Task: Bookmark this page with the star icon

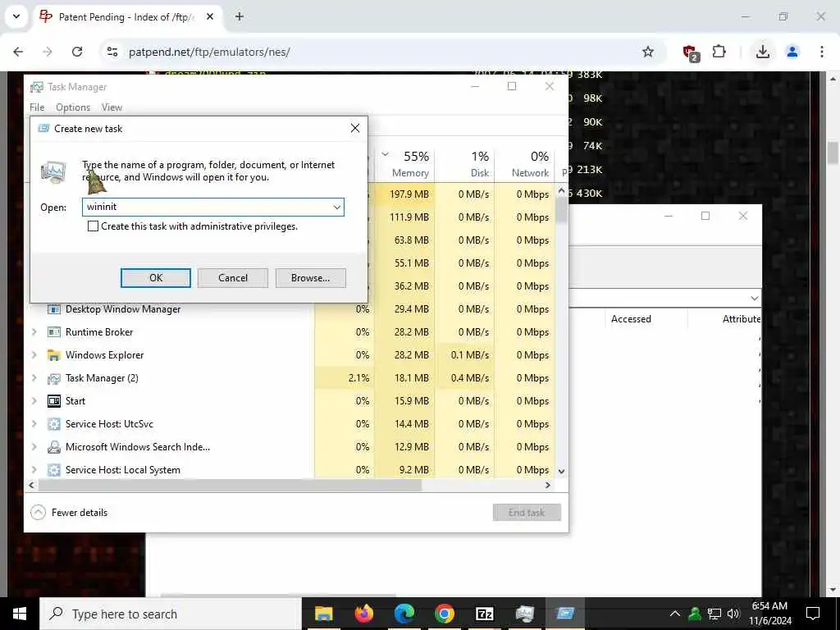Action: 648,52
